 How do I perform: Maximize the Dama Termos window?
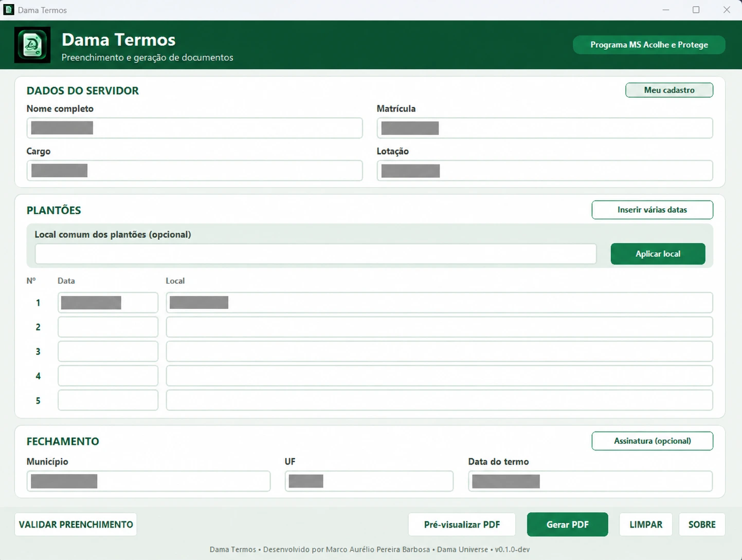click(696, 10)
